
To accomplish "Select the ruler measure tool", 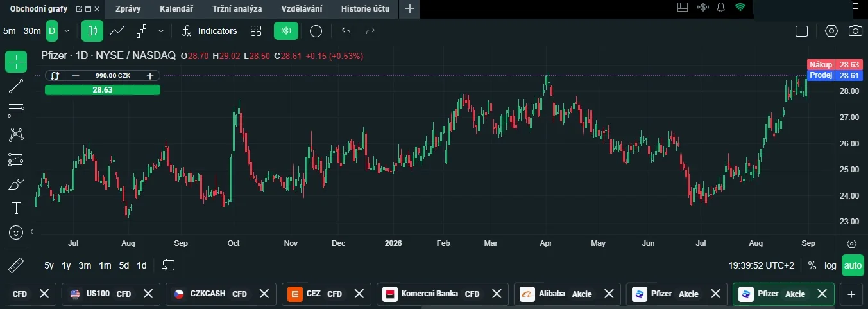I will (x=16, y=265).
